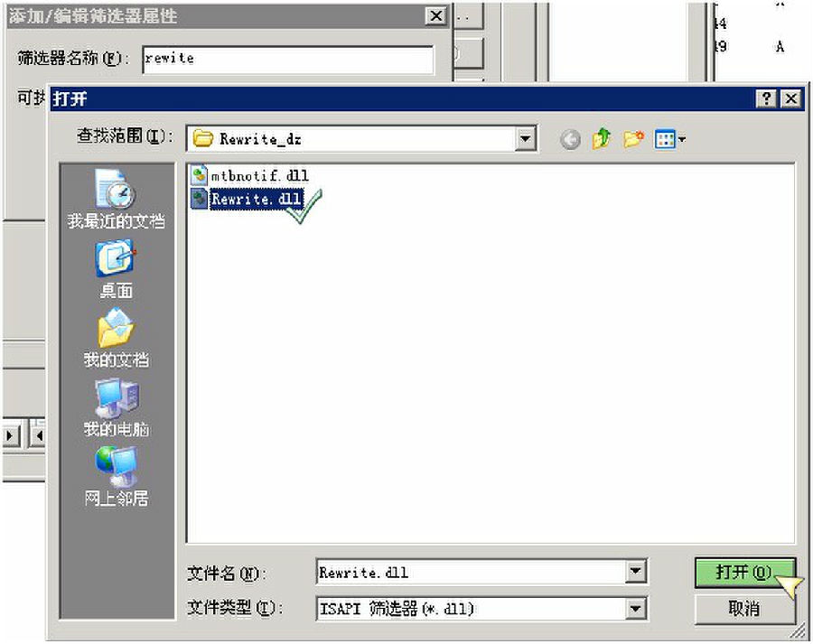813x644 pixels.
Task: Select the Rewrite.dll file
Action: (x=247, y=199)
